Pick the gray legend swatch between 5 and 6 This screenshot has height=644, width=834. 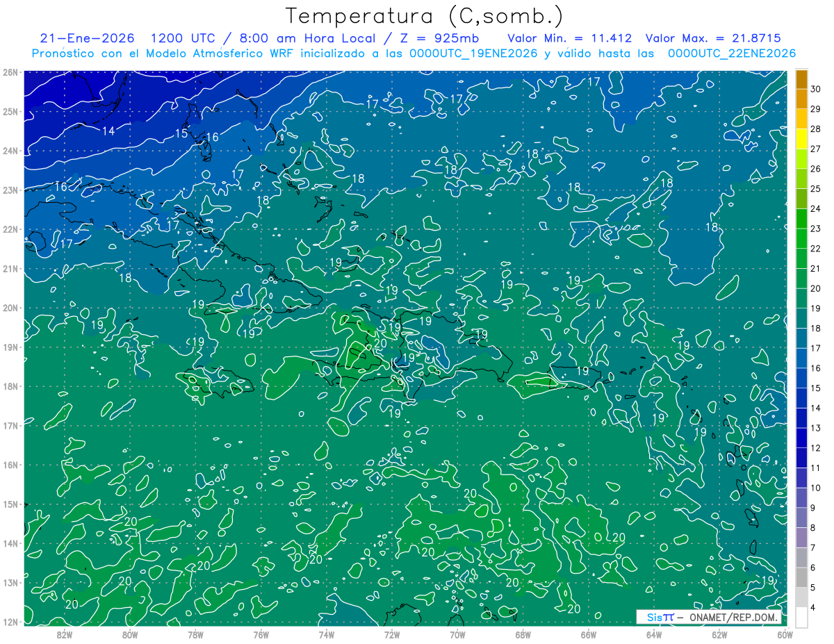[x=801, y=577]
